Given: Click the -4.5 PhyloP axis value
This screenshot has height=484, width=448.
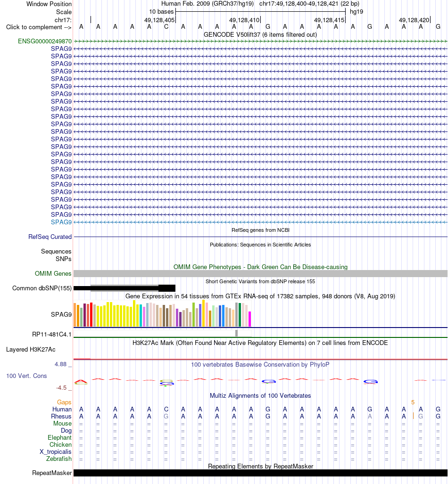Looking at the screenshot, I should pos(61,388).
